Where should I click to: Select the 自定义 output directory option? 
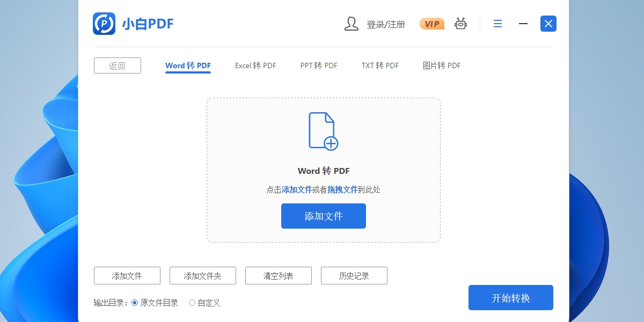[x=204, y=303]
